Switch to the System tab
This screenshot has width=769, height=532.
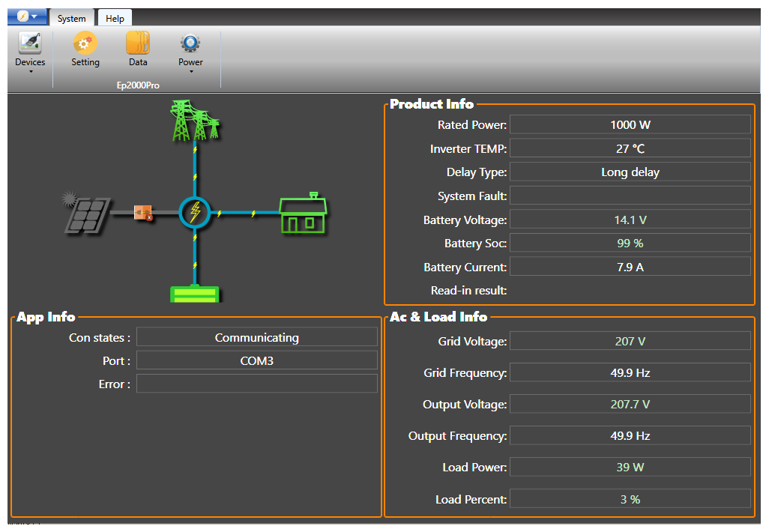(72, 19)
